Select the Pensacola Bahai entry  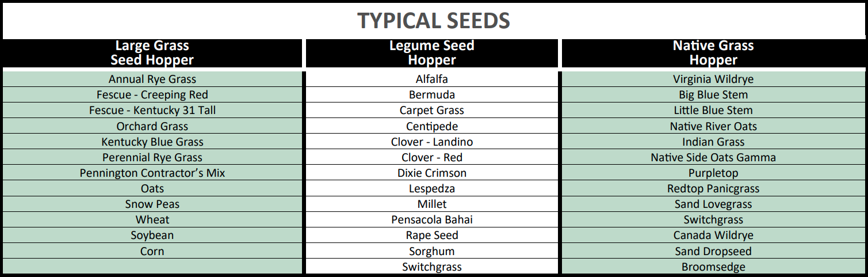pos(432,220)
